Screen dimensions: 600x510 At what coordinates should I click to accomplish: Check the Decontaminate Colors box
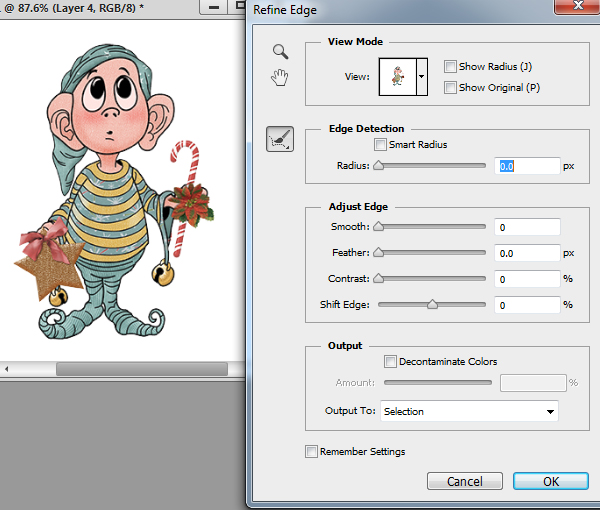coord(390,362)
